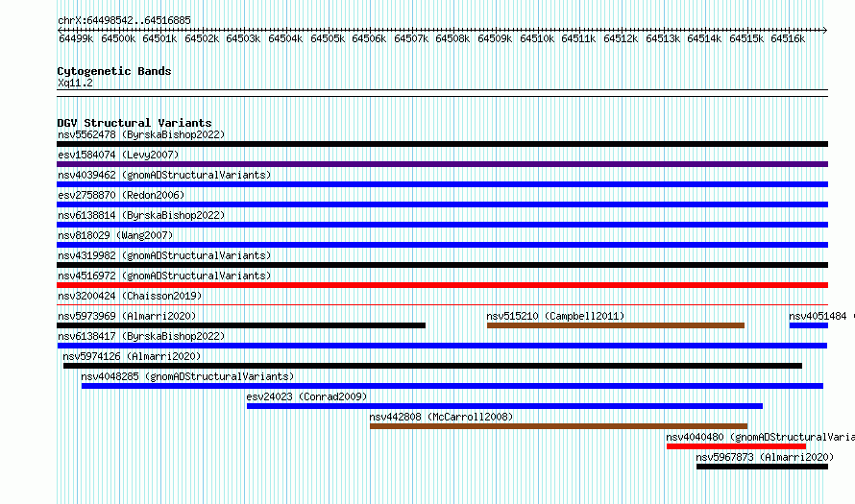Select the nsv5974126 (Almarri2020) black bar
The image size is (855, 504).
tap(432, 366)
